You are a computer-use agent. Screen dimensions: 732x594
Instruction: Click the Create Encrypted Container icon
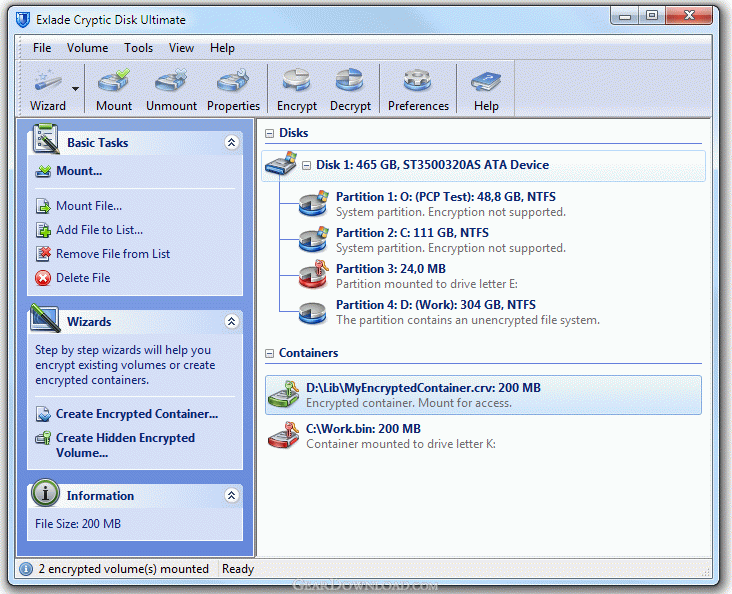[43, 414]
